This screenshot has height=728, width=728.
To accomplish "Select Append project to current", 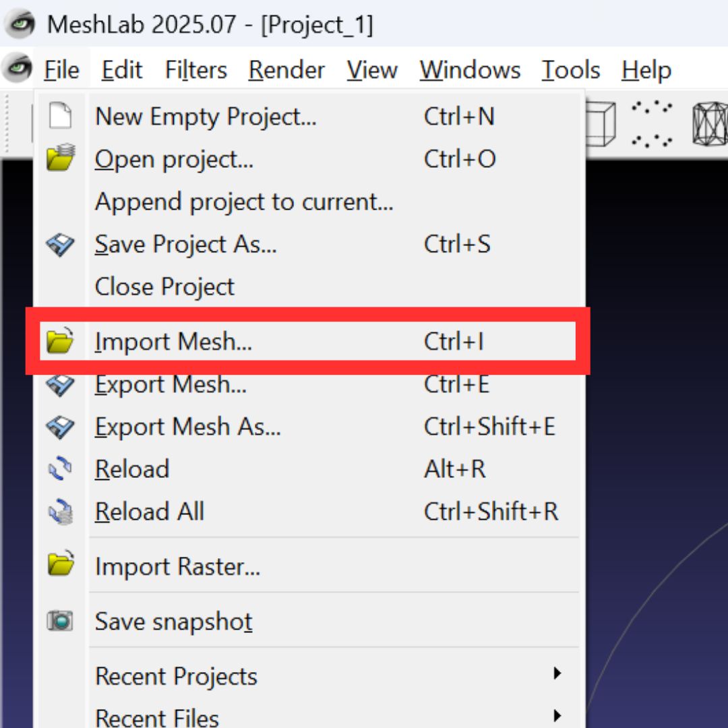I will [x=244, y=202].
